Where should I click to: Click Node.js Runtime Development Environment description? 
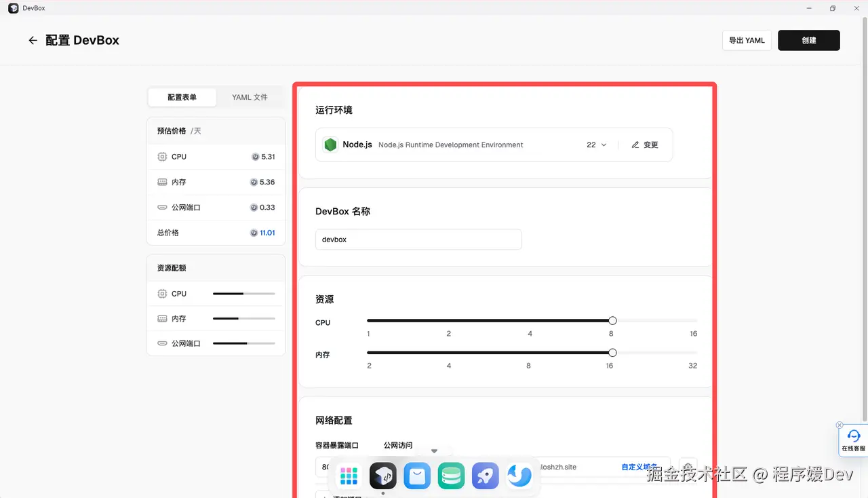(x=451, y=145)
